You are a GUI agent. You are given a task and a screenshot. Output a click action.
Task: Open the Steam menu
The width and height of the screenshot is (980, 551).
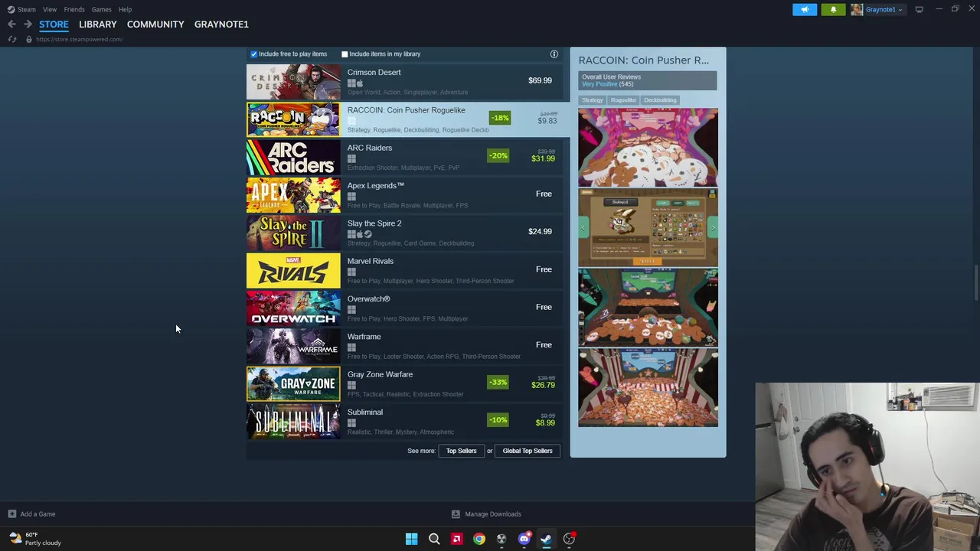[27, 9]
